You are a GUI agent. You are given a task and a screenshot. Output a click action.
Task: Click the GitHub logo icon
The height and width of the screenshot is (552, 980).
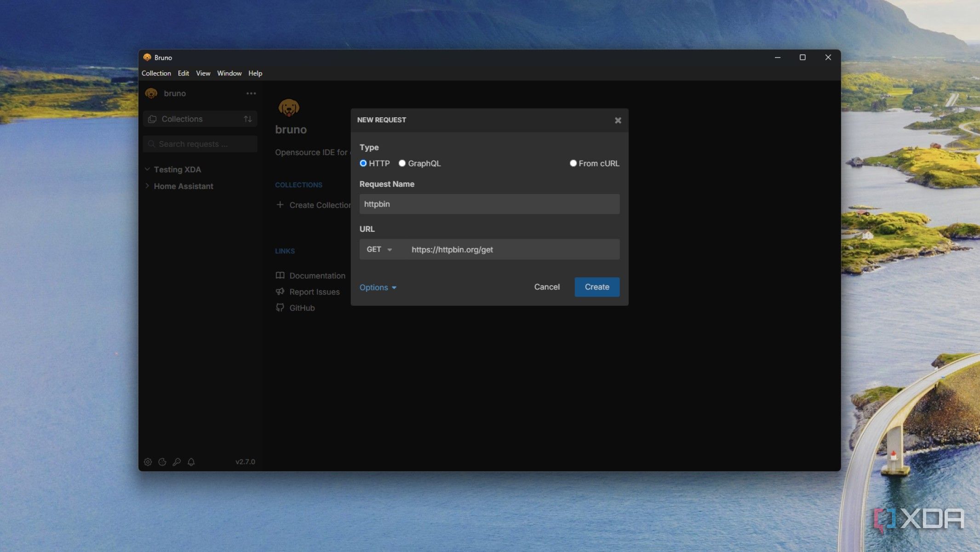coord(280,308)
